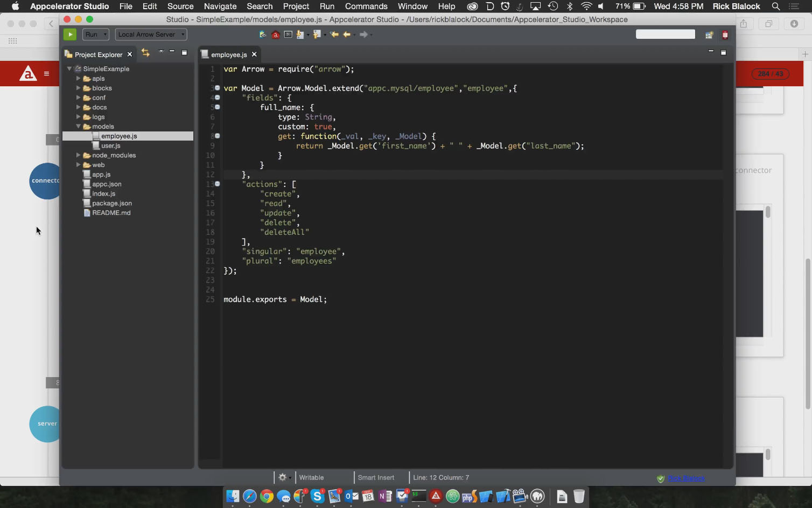Open the hamburger menu in Safari page
This screenshot has width=812, height=508.
tap(47, 74)
